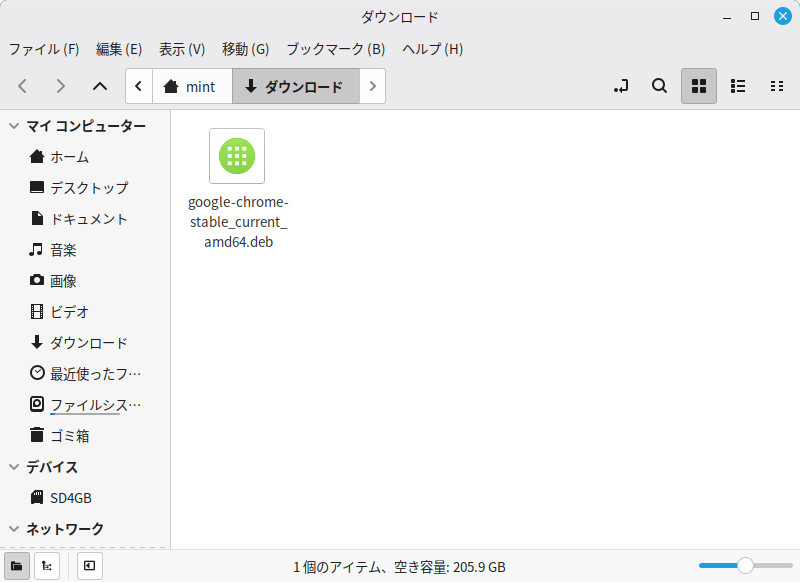Switch to list view
800x582 pixels.
coord(738,86)
